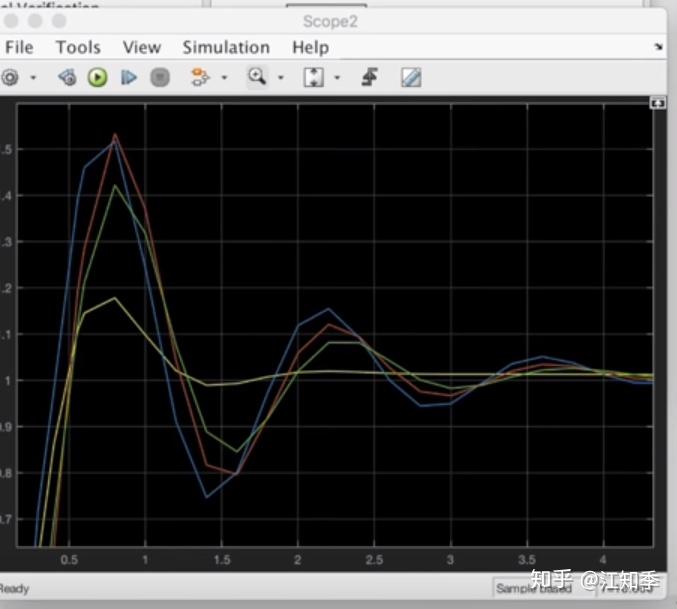
Task: Run the simulation with green play button
Action: click(98, 78)
